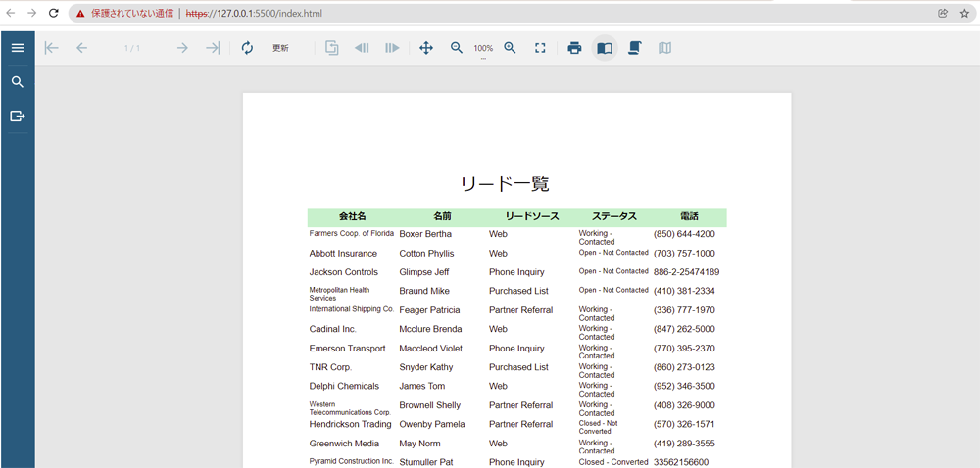Select galley view mode
Image resolution: width=980 pixels, height=468 pixels.
[x=665, y=48]
